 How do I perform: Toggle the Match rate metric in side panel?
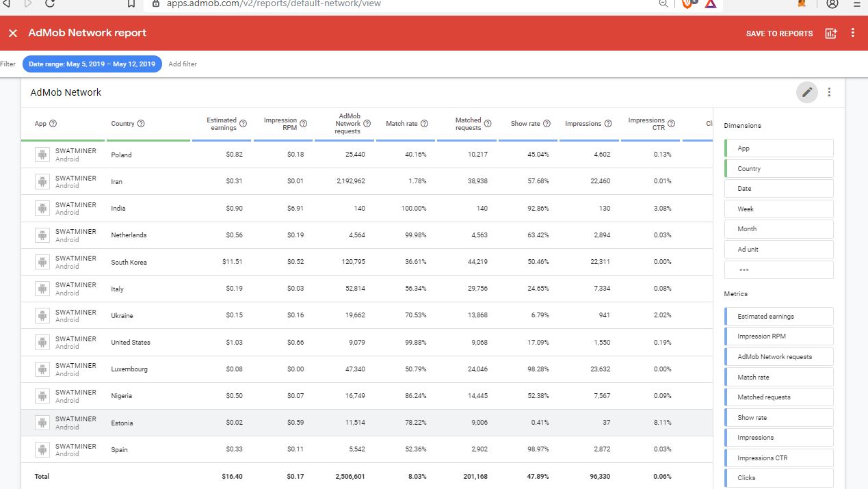tap(779, 377)
